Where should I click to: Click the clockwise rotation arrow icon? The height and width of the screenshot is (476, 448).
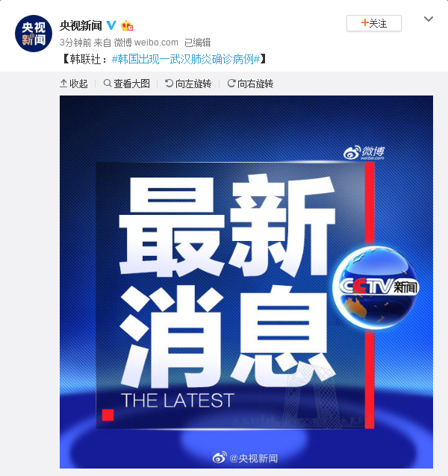point(231,83)
